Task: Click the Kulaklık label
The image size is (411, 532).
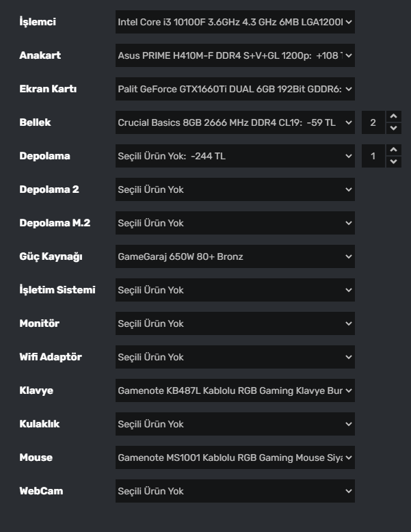Action: 40,424
